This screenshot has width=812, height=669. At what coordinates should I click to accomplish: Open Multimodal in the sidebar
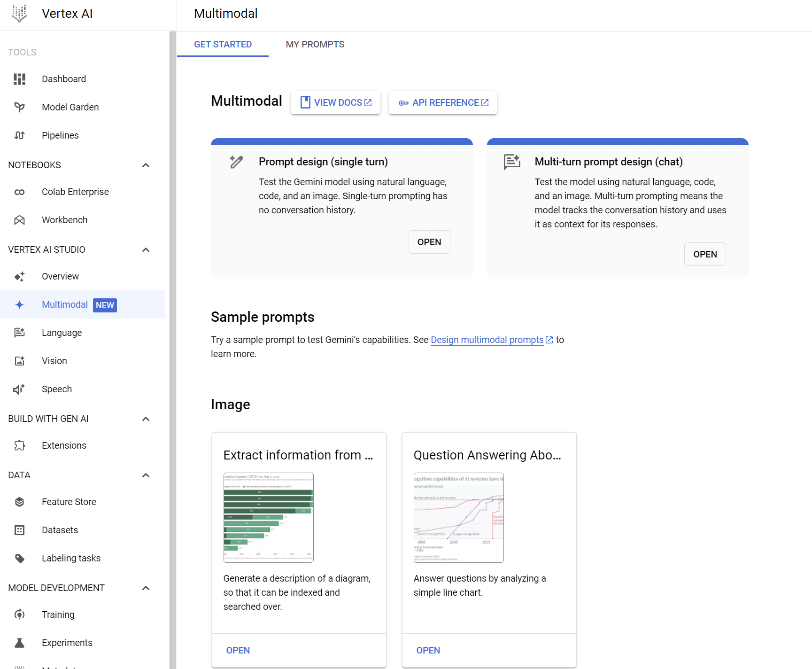pos(83,304)
